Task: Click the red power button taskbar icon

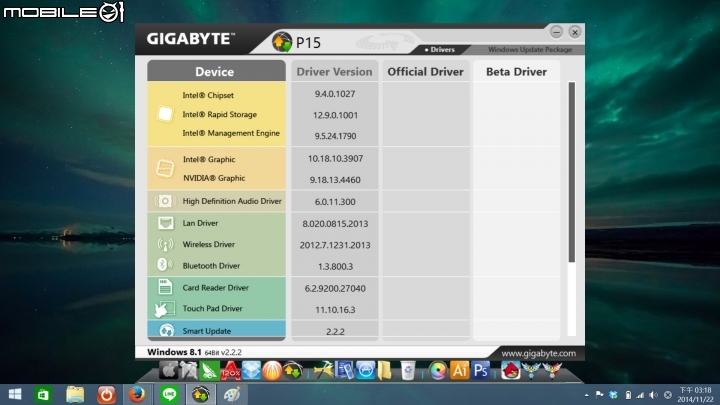Action: [x=106, y=394]
